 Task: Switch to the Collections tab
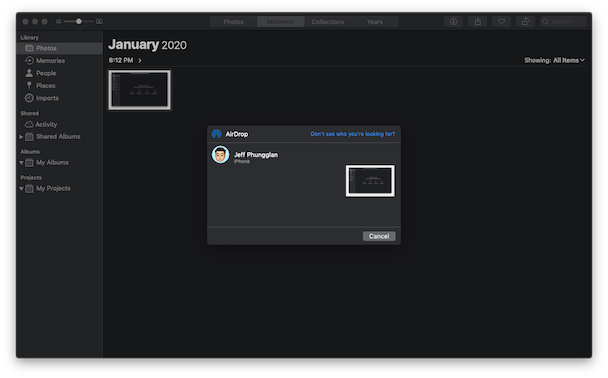328,22
